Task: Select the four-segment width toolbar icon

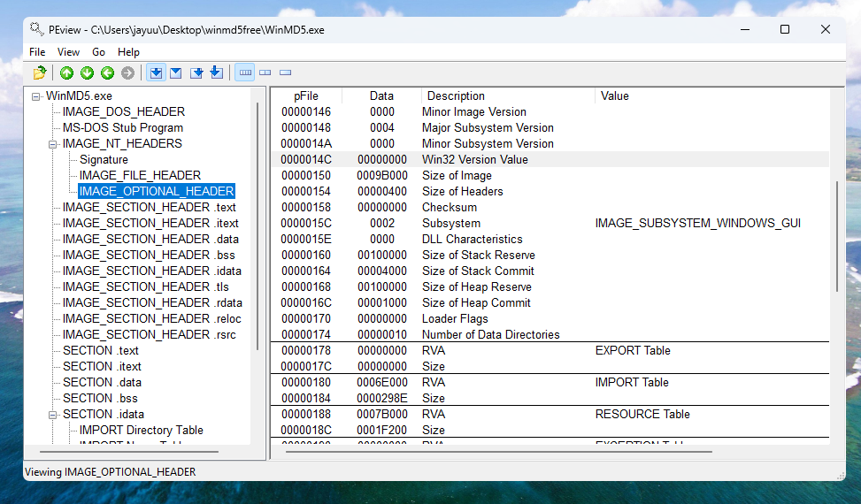Action: pos(245,73)
